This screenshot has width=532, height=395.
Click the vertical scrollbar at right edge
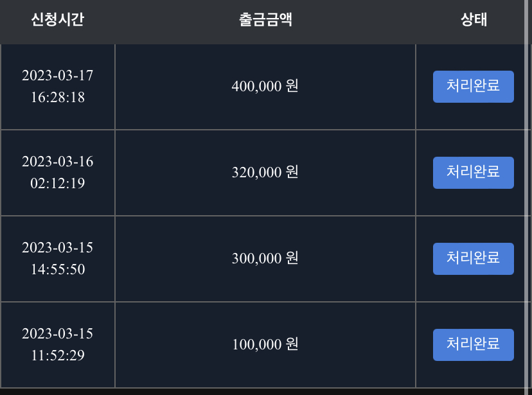coord(528,193)
